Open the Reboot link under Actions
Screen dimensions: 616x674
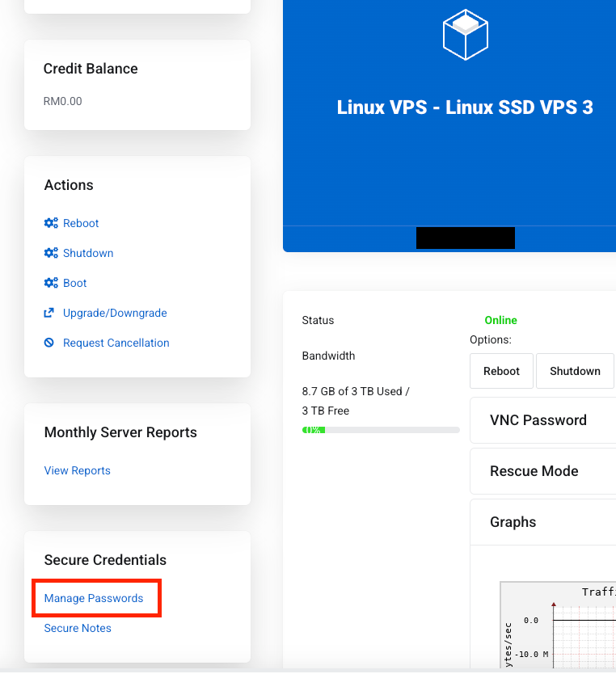pyautogui.click(x=81, y=223)
